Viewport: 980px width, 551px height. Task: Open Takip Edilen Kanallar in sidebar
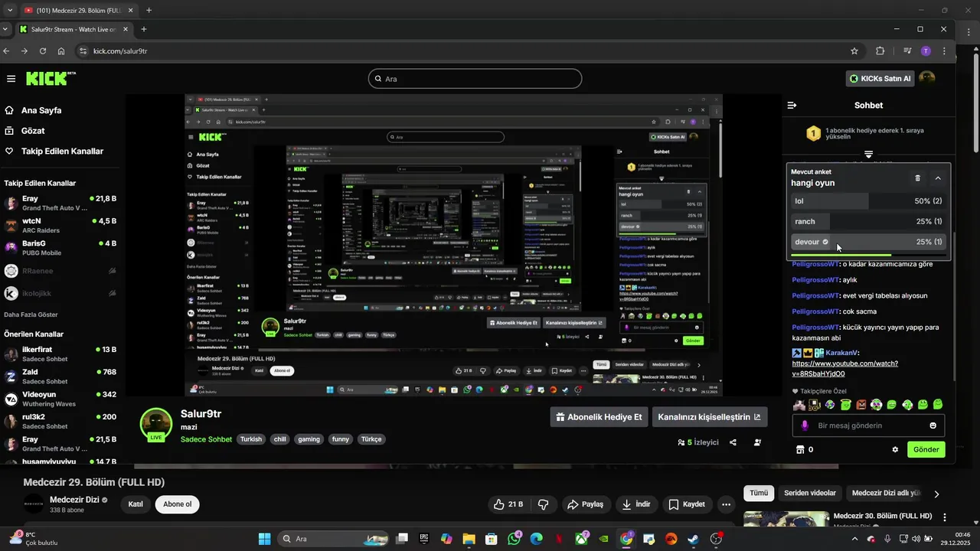point(54,152)
